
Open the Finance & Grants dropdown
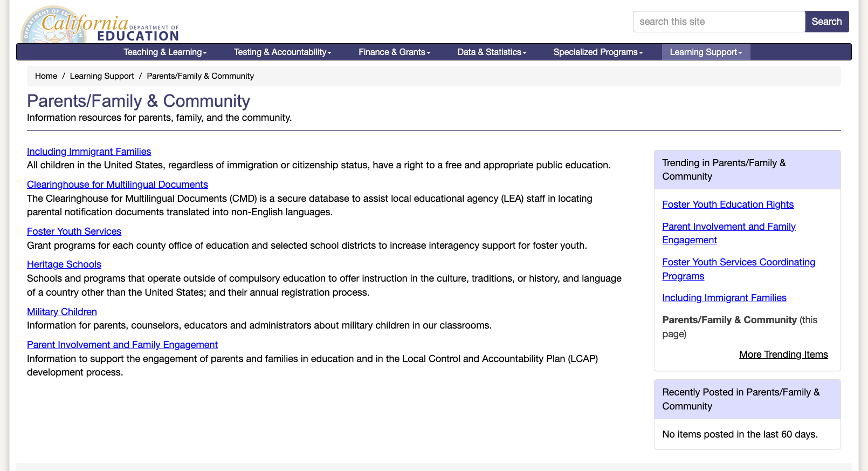[395, 52]
